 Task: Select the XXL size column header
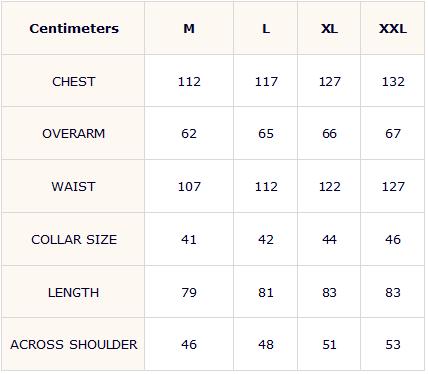coord(393,29)
